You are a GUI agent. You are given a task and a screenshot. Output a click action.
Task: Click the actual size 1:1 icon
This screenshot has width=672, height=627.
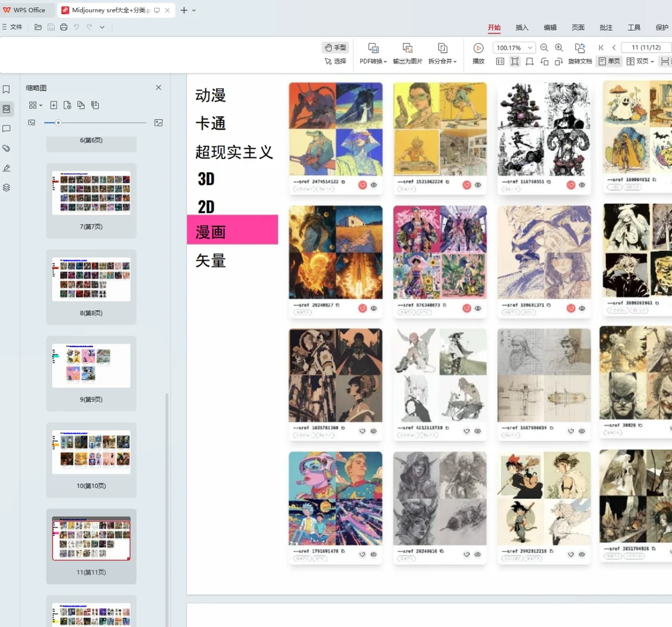click(500, 62)
